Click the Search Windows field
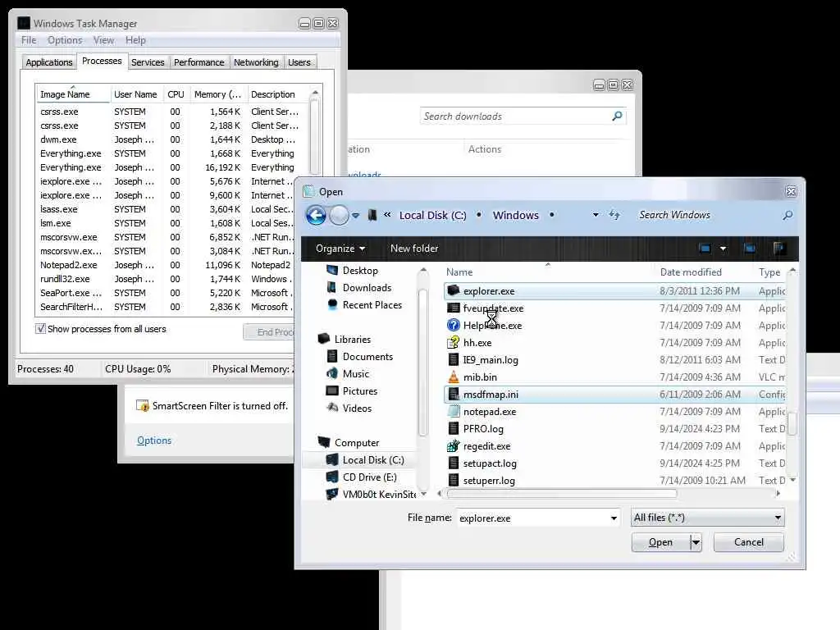The width and height of the screenshot is (840, 630). click(707, 216)
